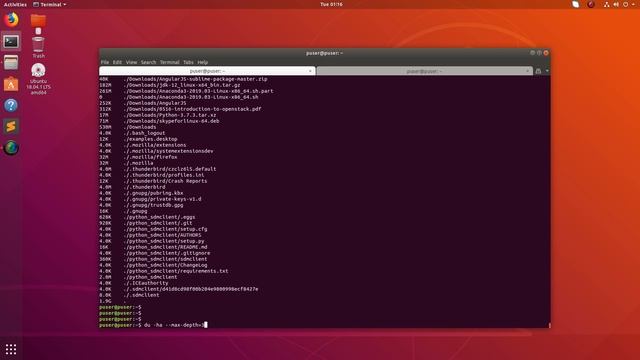
Task: Open the power icon in top bar
Action: click(x=625, y=4)
